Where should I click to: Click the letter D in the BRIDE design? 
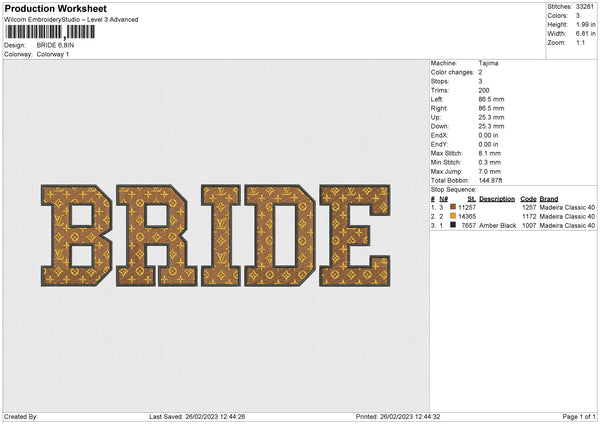tap(280, 235)
